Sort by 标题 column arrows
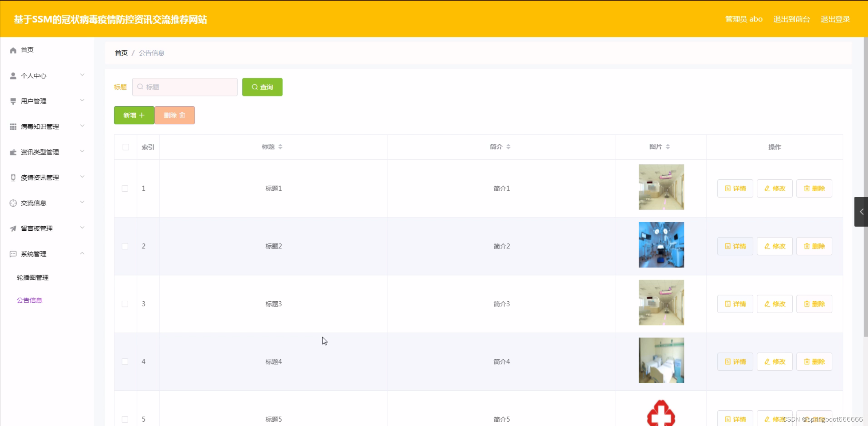This screenshot has height=426, width=868. tap(280, 147)
